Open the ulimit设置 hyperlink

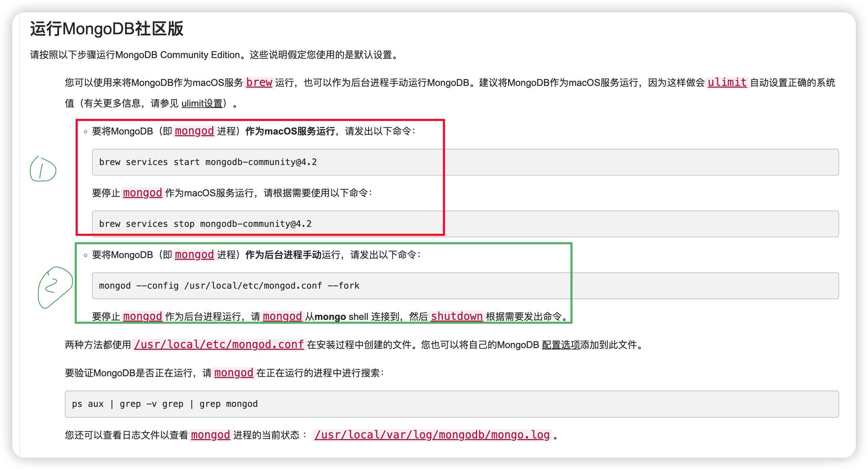(202, 103)
